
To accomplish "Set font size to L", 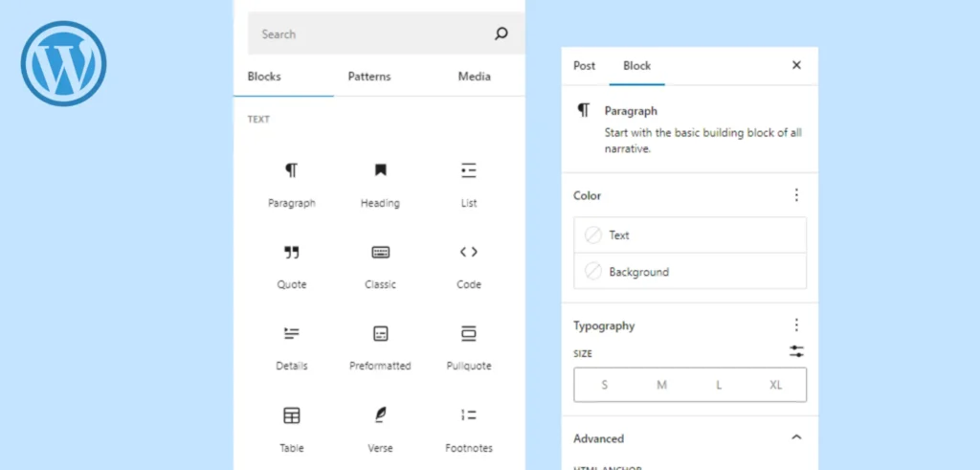I will tap(719, 385).
